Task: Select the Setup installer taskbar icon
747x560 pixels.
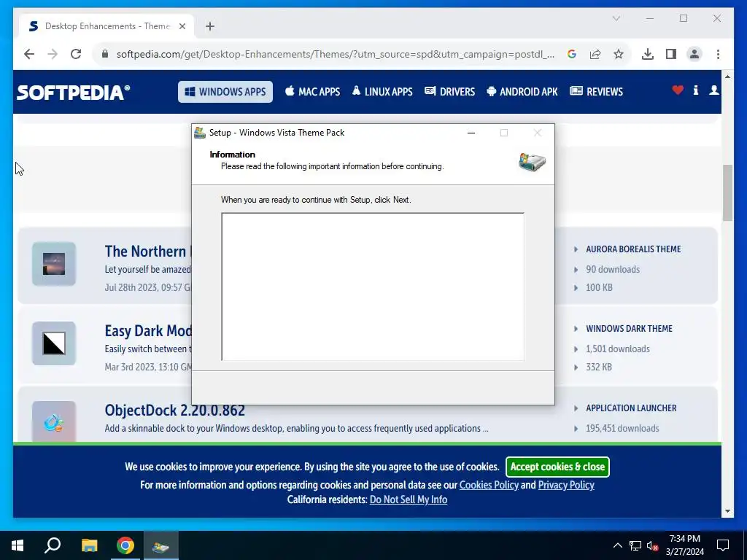Action: (160, 545)
